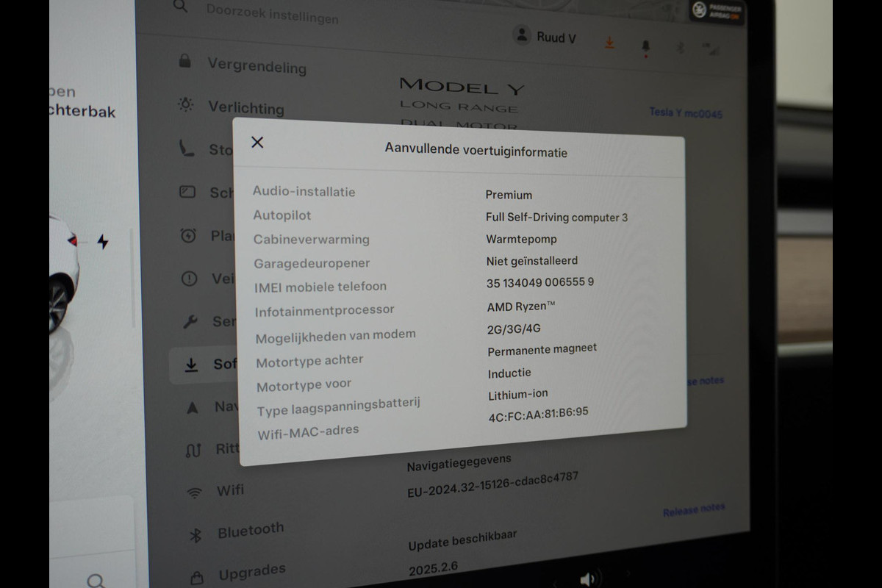Screen dimensions: 882x588
Task: Click the Motortype voor label
Action: click(x=304, y=385)
